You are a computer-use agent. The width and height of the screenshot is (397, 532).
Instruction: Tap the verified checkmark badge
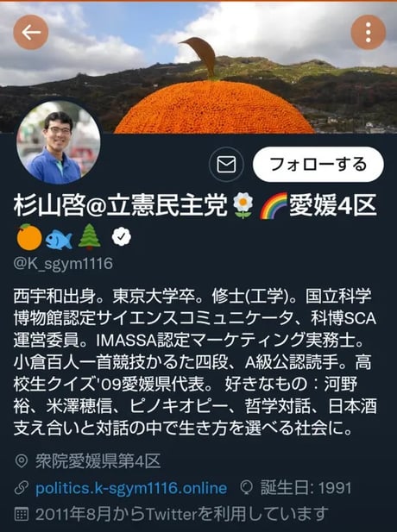[121, 237]
